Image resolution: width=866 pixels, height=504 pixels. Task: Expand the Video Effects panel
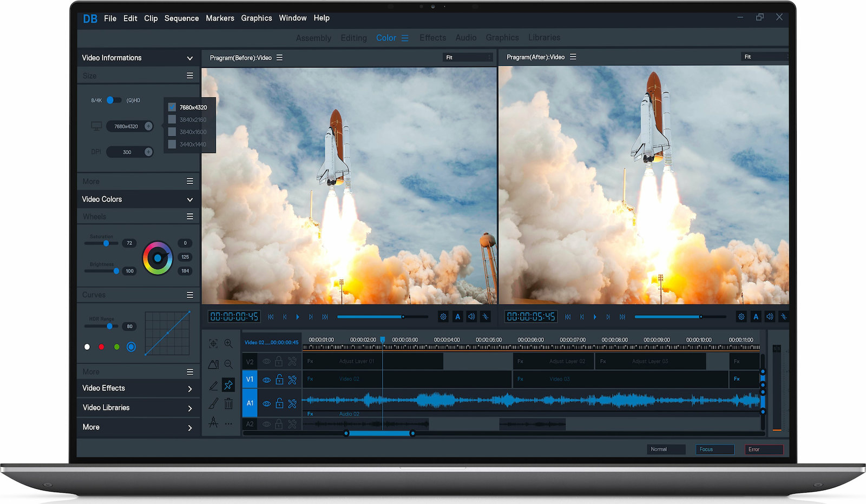click(189, 389)
